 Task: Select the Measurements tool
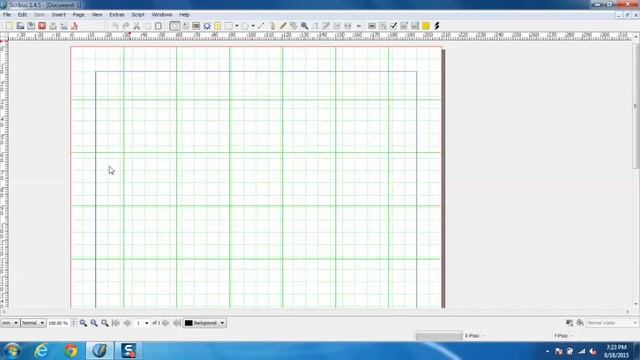click(x=358, y=26)
